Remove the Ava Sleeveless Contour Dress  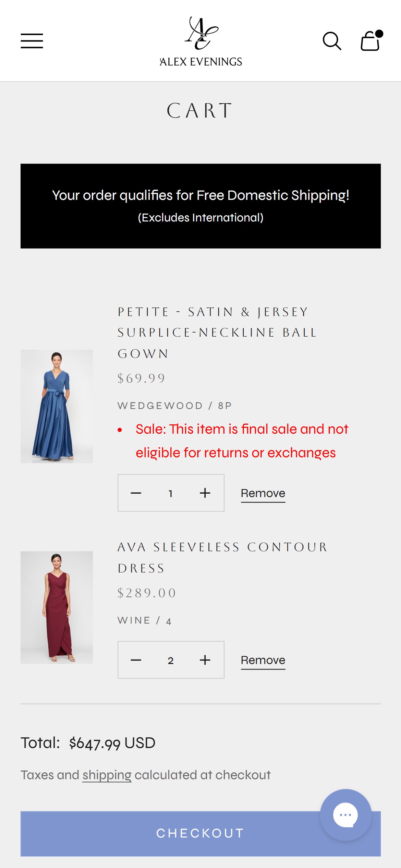pos(263,661)
